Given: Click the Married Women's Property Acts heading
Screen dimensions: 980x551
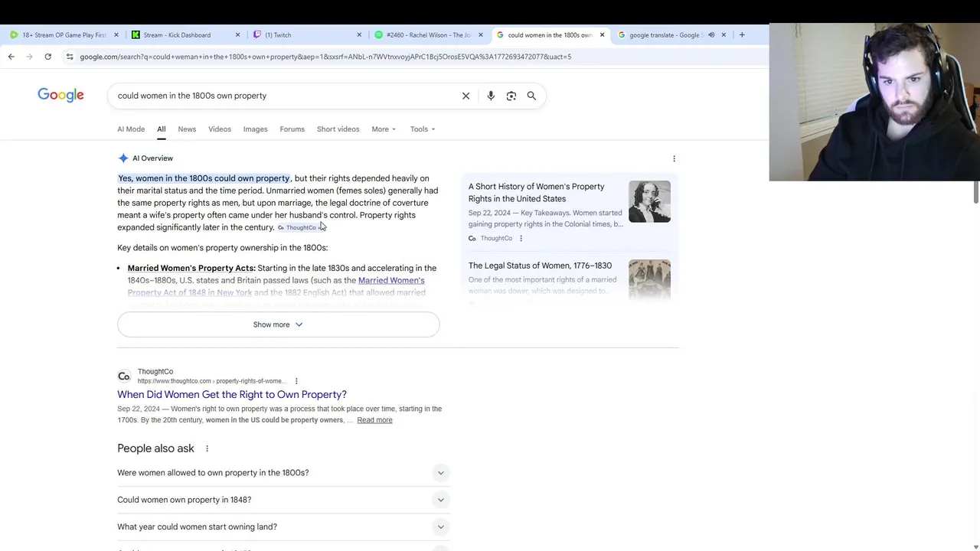Looking at the screenshot, I should [x=191, y=268].
